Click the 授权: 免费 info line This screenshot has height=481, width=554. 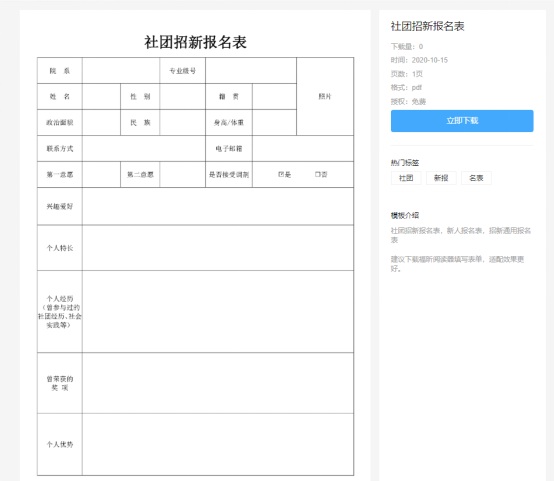pyautogui.click(x=408, y=102)
